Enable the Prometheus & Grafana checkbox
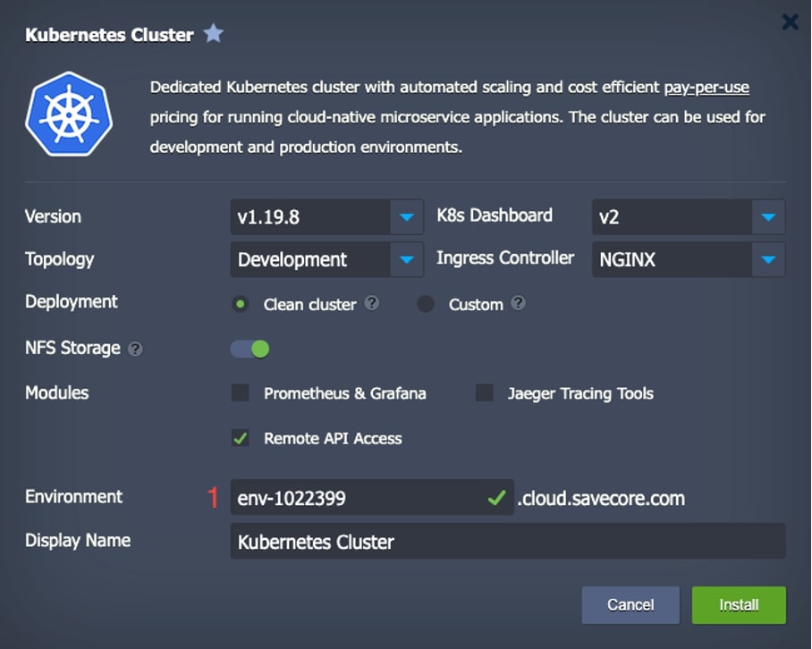 click(240, 393)
